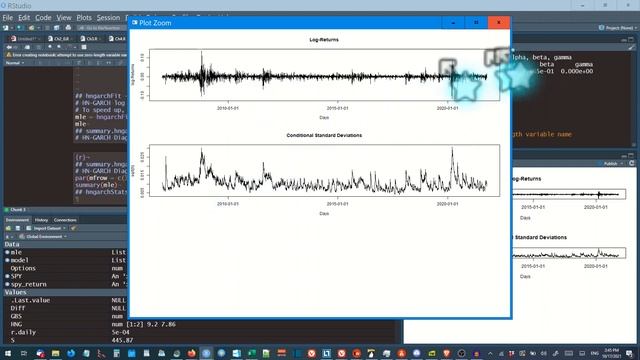
Task: Open Outlook from the taskbar
Action: coord(237,353)
